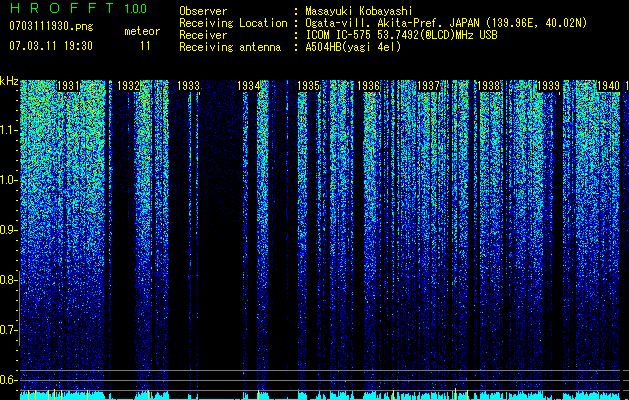The image size is (629, 400).
Task: Click the Receiving Location label
Action: (x=233, y=23)
